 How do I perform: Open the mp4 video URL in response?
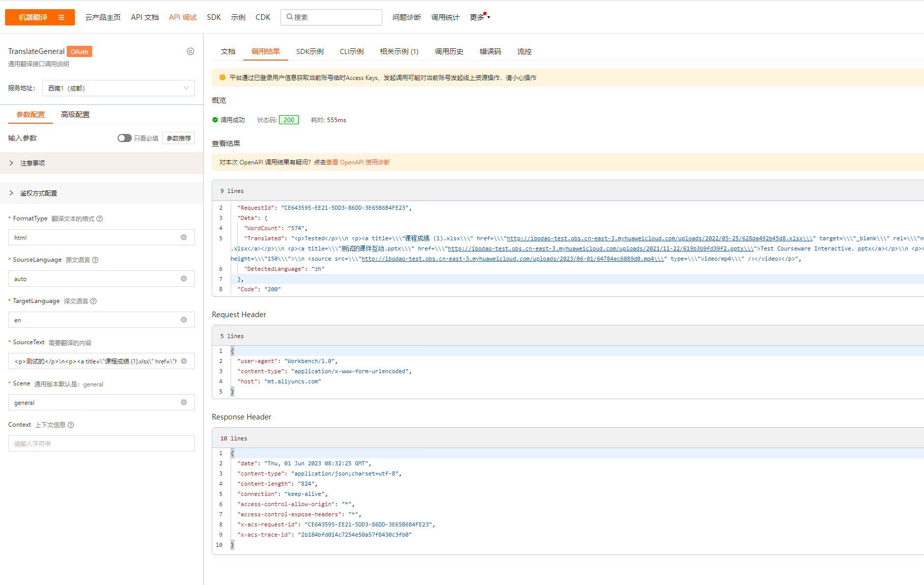tap(513, 259)
